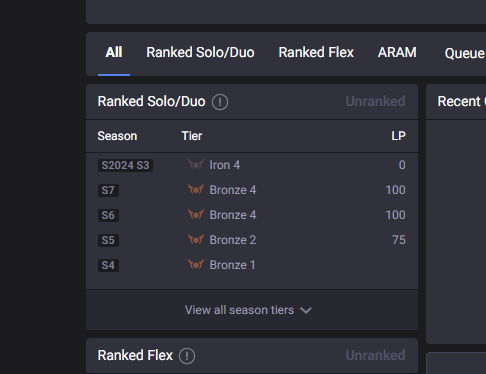The width and height of the screenshot is (486, 374).
Task: Click the Iron 4 tier emblem icon
Action: pos(196,164)
